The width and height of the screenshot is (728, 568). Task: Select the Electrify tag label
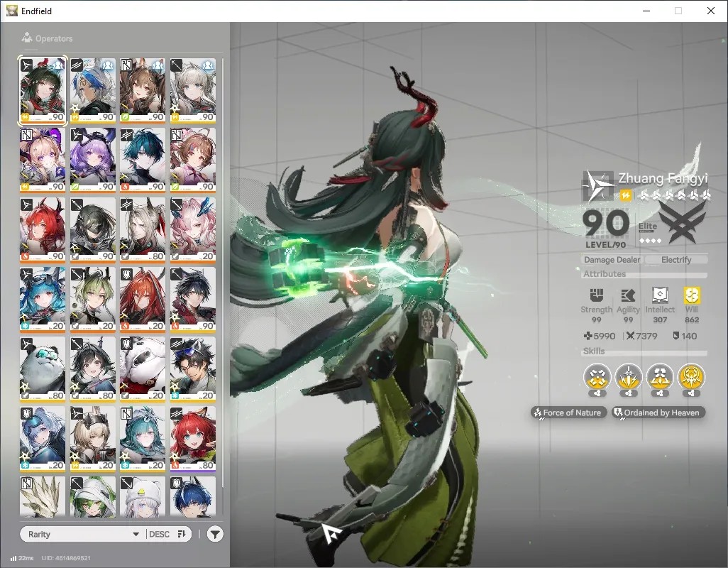(x=676, y=260)
